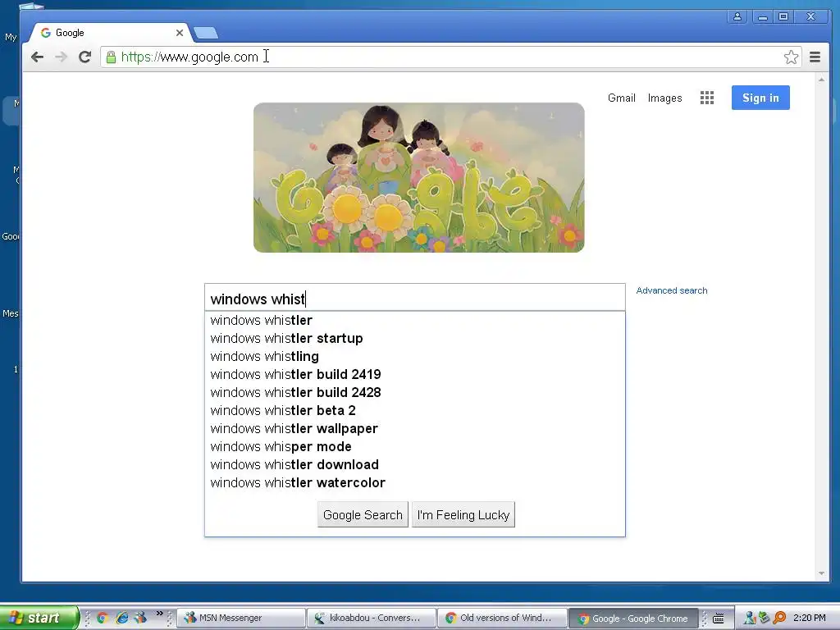Viewport: 840px width, 630px height.
Task: Click into the search box
Action: point(414,298)
